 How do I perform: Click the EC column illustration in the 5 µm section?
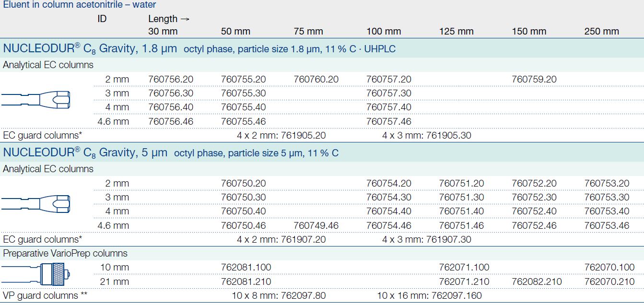[x=36, y=204]
